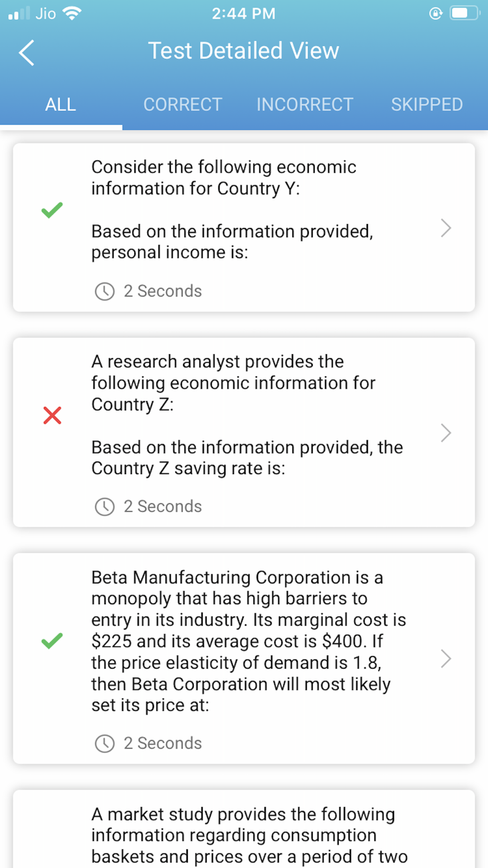Switch to the INCORRECT tab
488x868 pixels.
click(305, 104)
